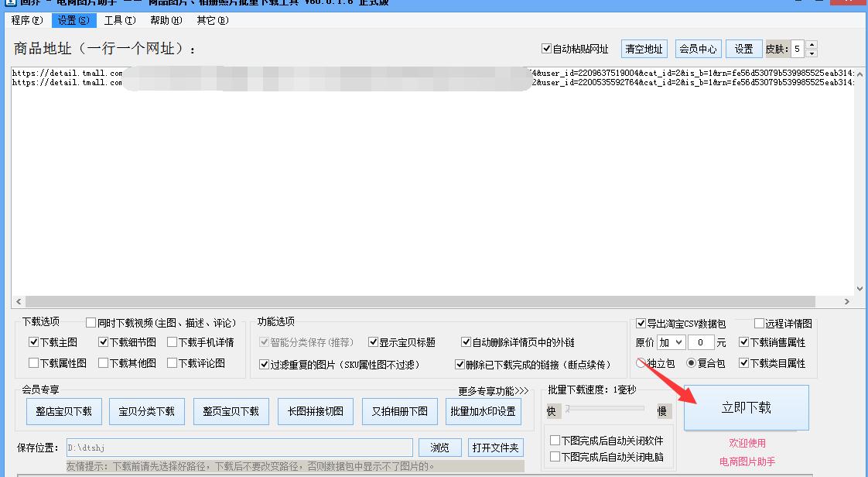Click 浏览 to browse save location
Viewport: 868px width, 477px height.
(439, 447)
